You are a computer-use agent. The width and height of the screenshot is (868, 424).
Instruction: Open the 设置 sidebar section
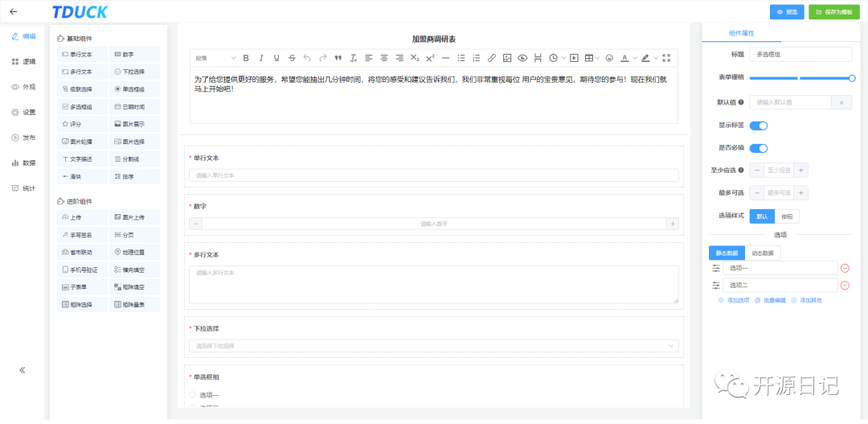tap(24, 112)
